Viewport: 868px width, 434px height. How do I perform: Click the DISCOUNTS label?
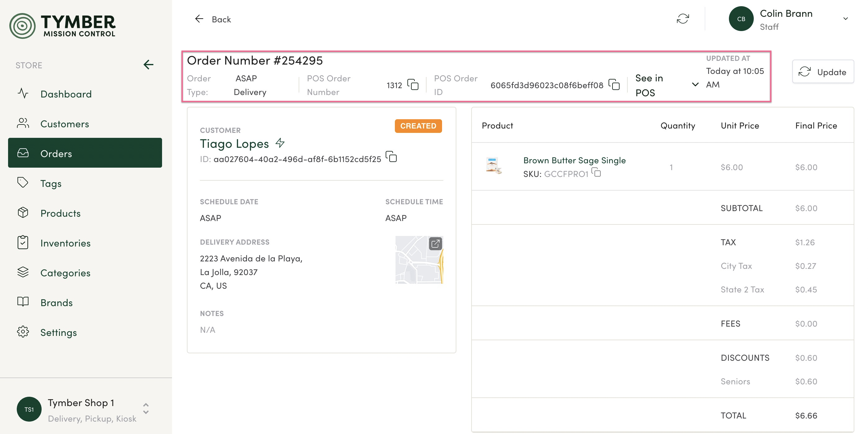pos(745,358)
